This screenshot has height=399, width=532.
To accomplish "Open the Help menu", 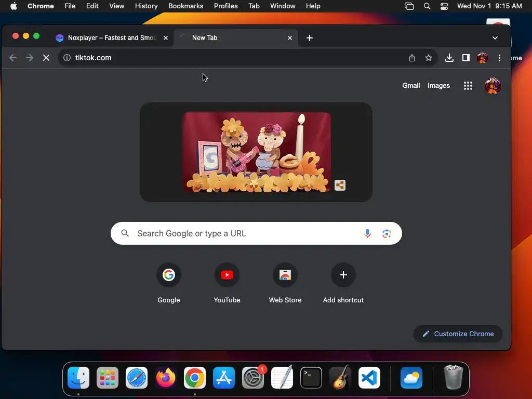I will click(x=313, y=6).
